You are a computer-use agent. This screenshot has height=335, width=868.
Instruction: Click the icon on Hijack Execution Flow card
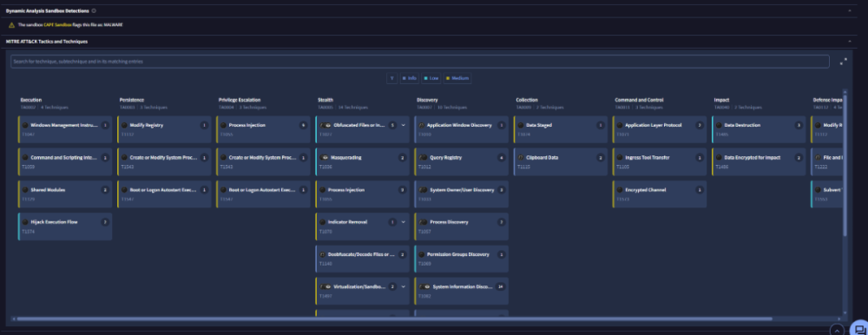coord(25,222)
